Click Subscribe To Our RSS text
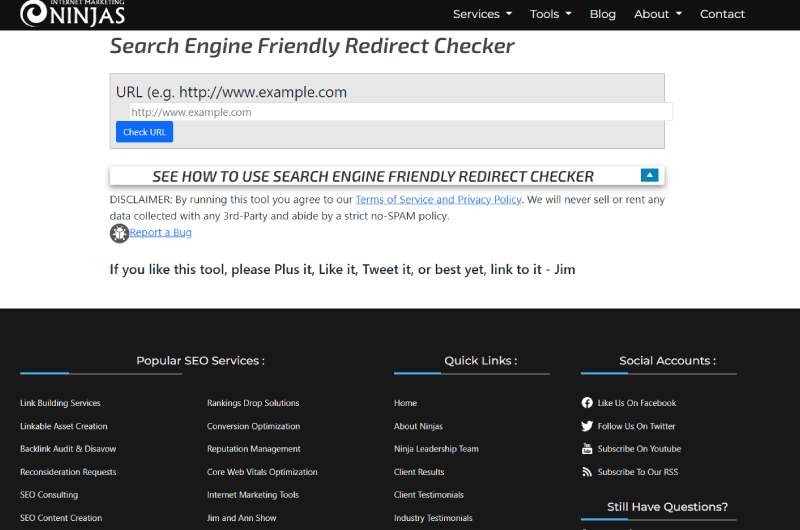The height and width of the screenshot is (530, 800). [x=638, y=472]
